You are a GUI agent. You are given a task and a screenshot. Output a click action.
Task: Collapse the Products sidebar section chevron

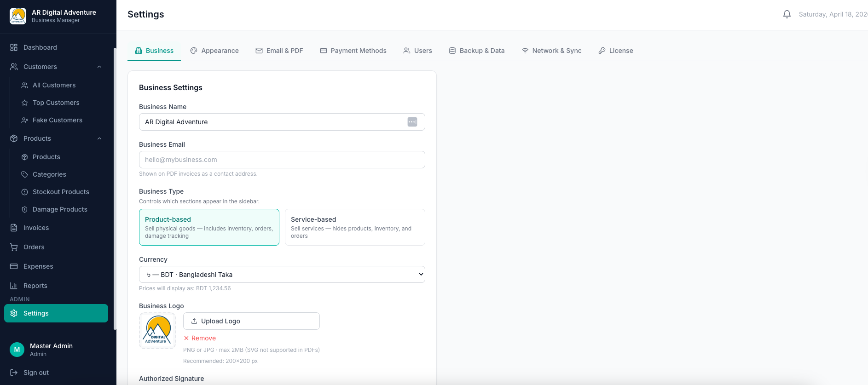point(99,138)
